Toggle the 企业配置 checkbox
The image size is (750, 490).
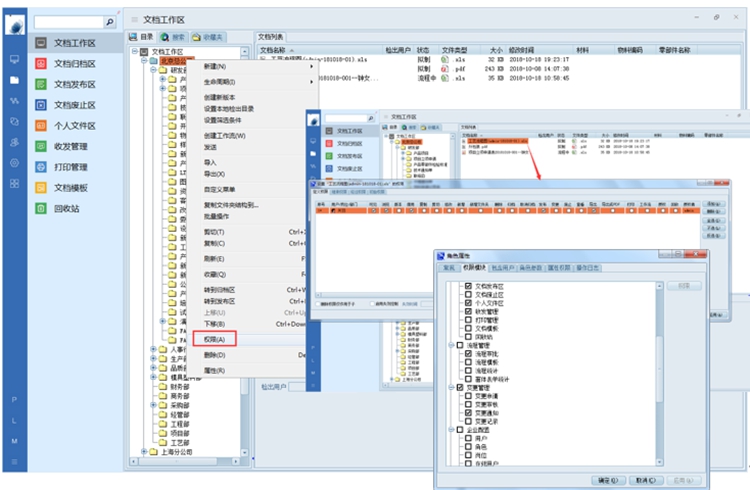[460, 427]
